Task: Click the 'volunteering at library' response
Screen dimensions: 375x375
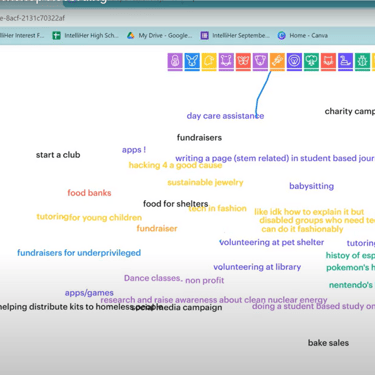Action: point(257,267)
